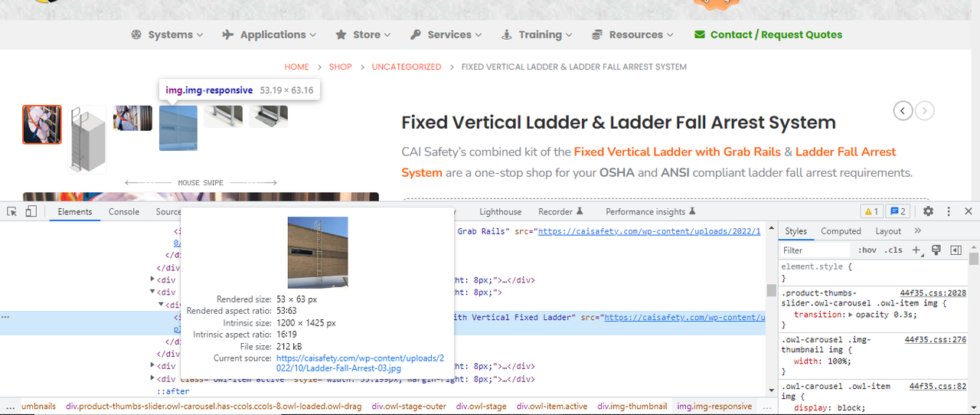Open the 44f35.css:82 stylesheet link
This screenshot has height=415, width=980.
click(x=937, y=387)
